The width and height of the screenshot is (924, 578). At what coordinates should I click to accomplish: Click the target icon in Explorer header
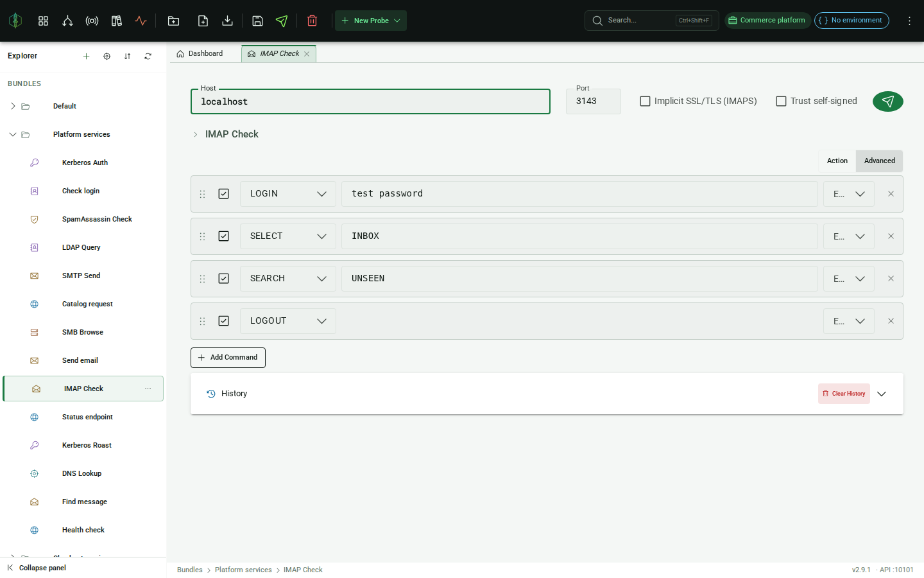tap(107, 56)
